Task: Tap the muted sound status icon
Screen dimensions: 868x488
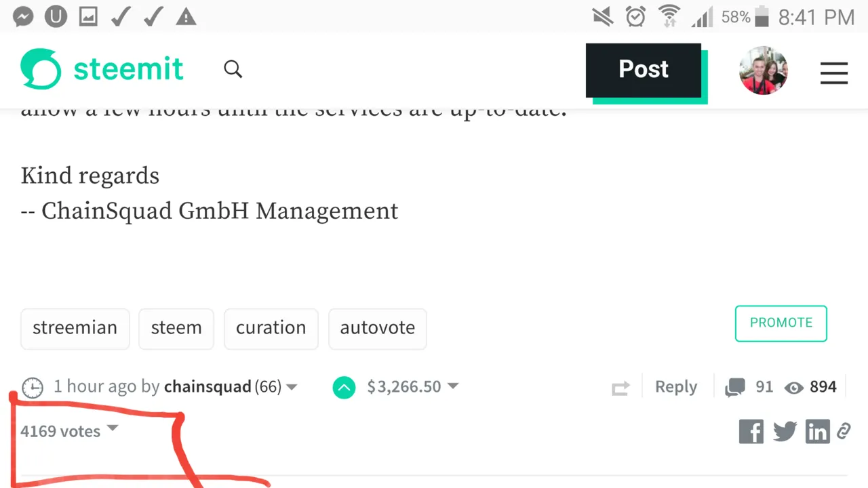Action: pyautogui.click(x=603, y=16)
